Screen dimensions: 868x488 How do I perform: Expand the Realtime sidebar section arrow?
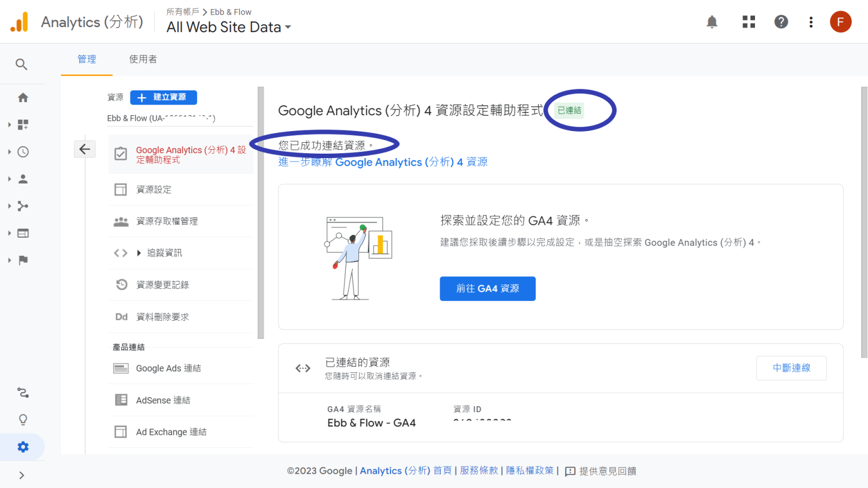(10, 152)
